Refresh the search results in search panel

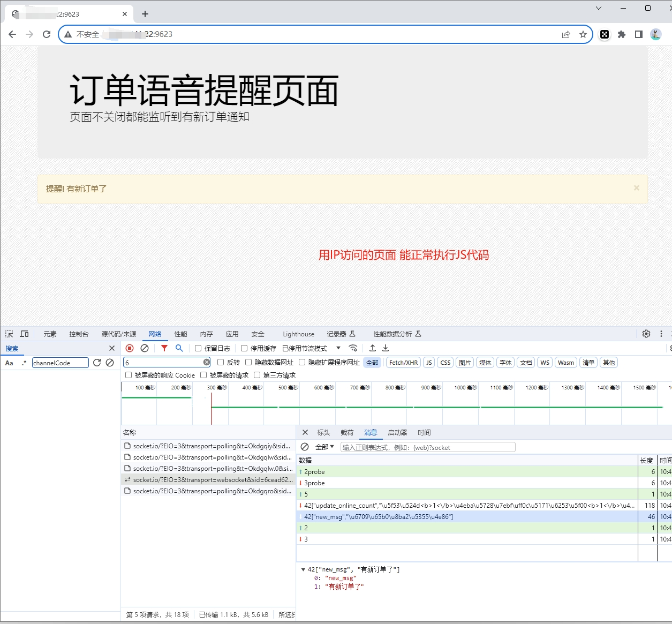tap(97, 363)
